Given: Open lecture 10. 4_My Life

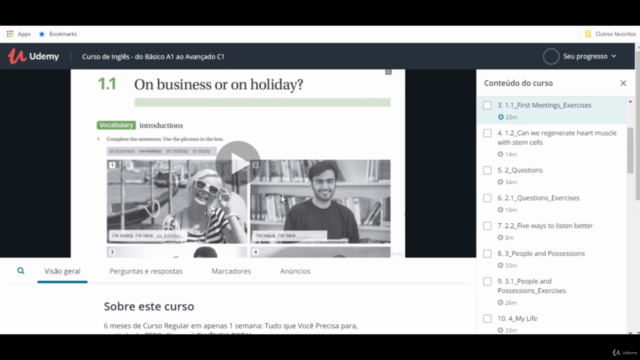Looking at the screenshot, I should click(517, 318).
